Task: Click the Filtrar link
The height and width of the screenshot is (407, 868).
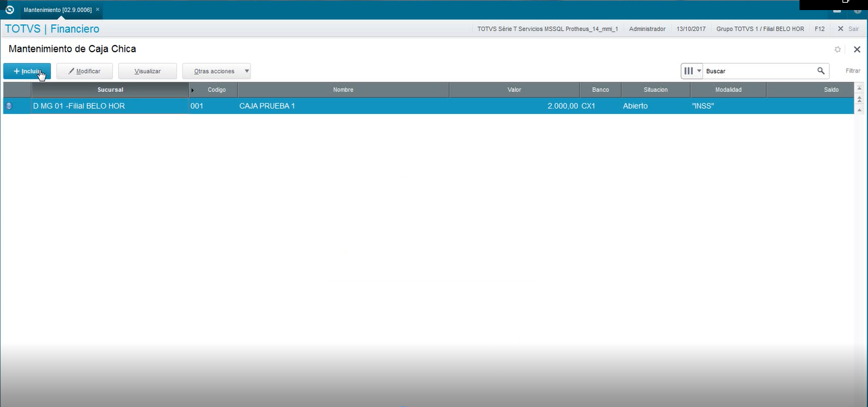Action: click(x=853, y=71)
